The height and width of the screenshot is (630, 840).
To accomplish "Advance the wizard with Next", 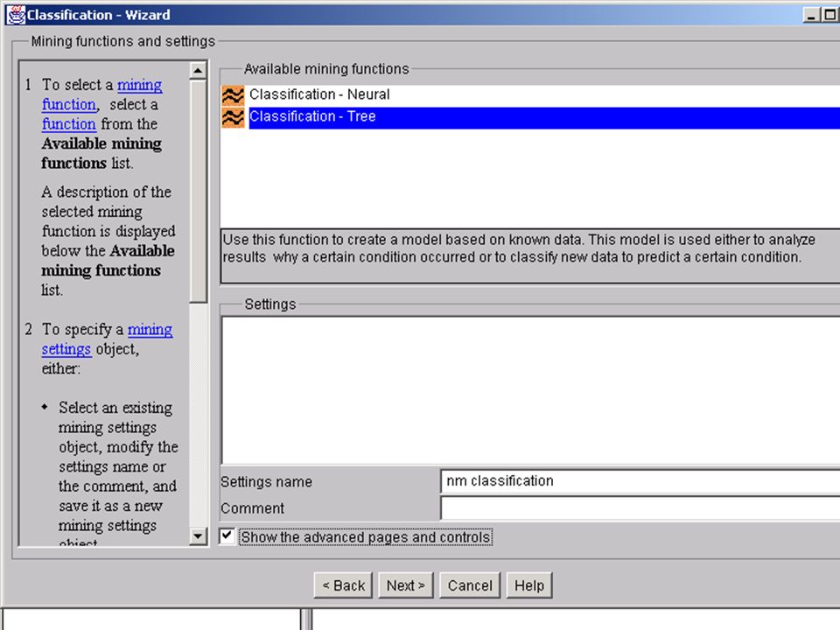I will point(405,585).
